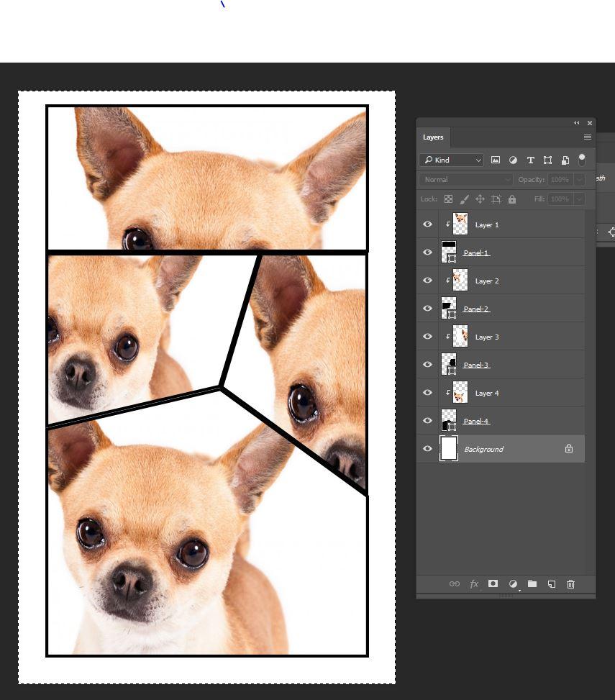The height and width of the screenshot is (700, 615).
Task: Hide Panel-2 layer visibility eye
Action: pyautogui.click(x=427, y=309)
